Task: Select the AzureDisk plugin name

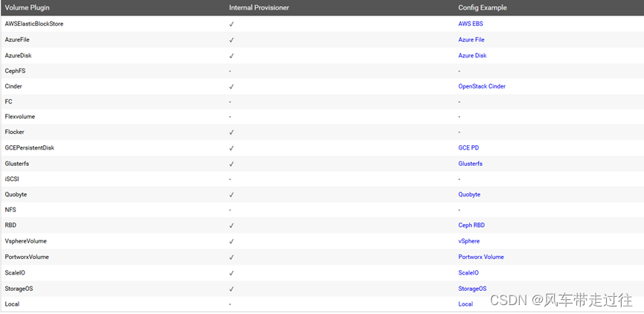Action: tap(18, 55)
